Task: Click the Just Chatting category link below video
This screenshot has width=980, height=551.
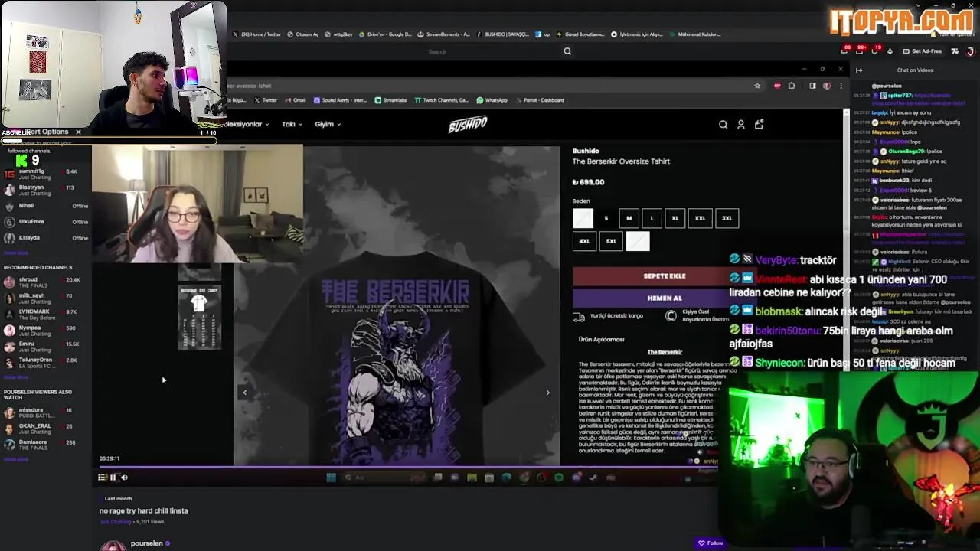Action: [x=115, y=522]
